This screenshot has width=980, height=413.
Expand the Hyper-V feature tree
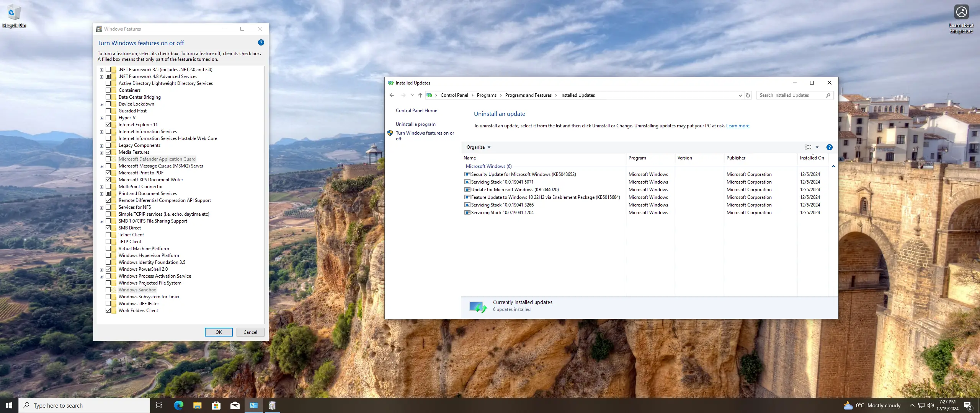click(101, 118)
